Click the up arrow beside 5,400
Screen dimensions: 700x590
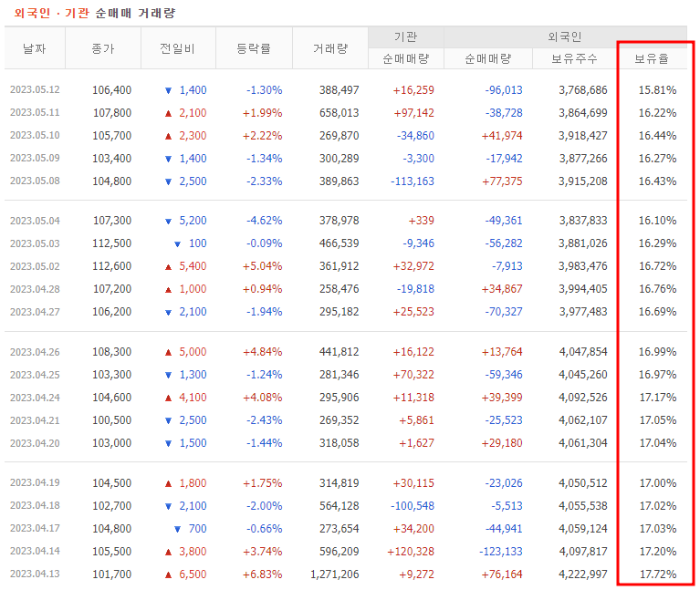tap(168, 267)
